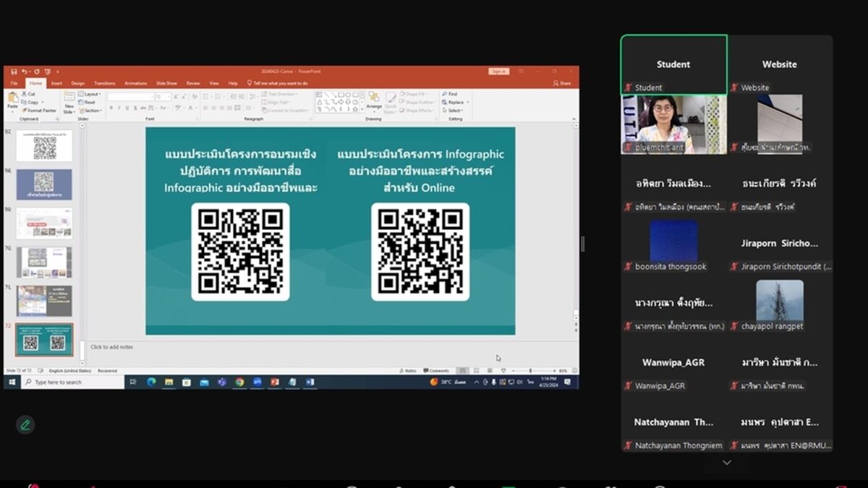868x488 pixels.
Task: Click the Increase Font Size icon
Action: point(177,97)
